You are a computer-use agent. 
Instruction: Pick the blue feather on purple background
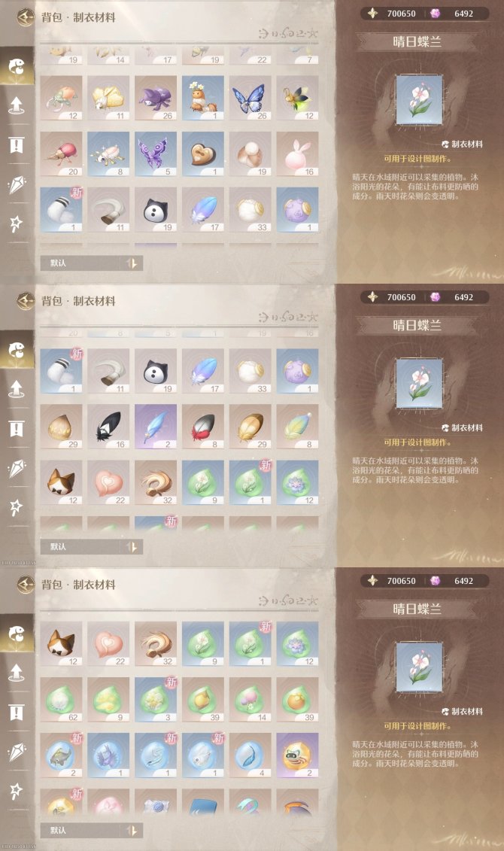point(155,427)
